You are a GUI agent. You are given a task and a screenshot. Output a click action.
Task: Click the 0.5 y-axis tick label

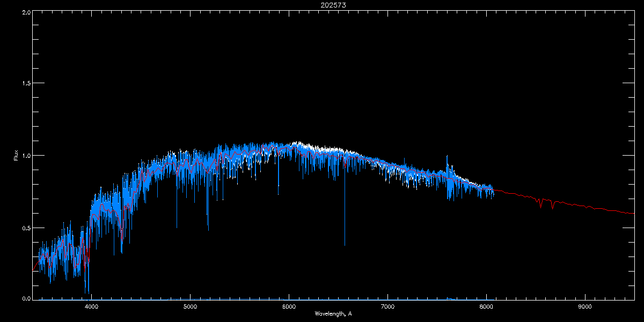click(x=25, y=228)
